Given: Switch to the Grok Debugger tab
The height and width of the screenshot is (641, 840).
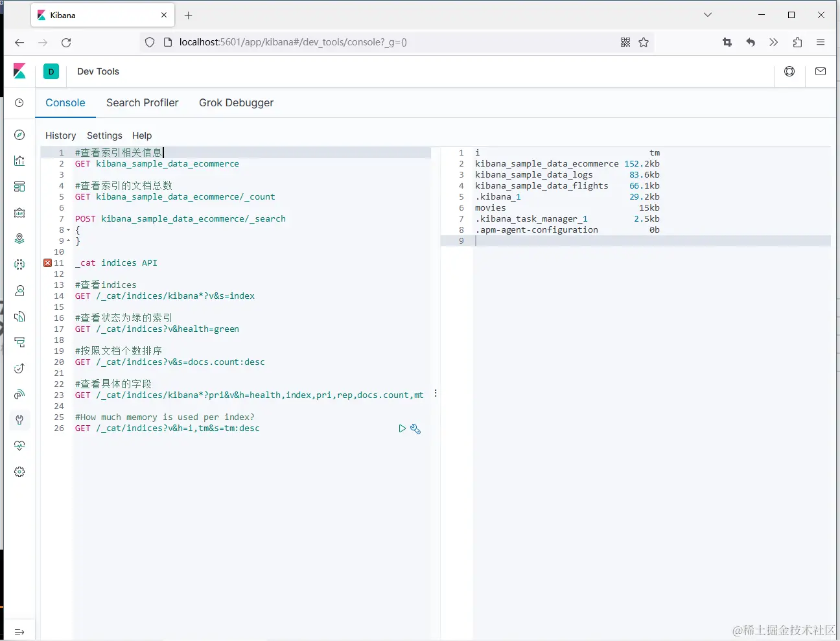Looking at the screenshot, I should tap(236, 102).
